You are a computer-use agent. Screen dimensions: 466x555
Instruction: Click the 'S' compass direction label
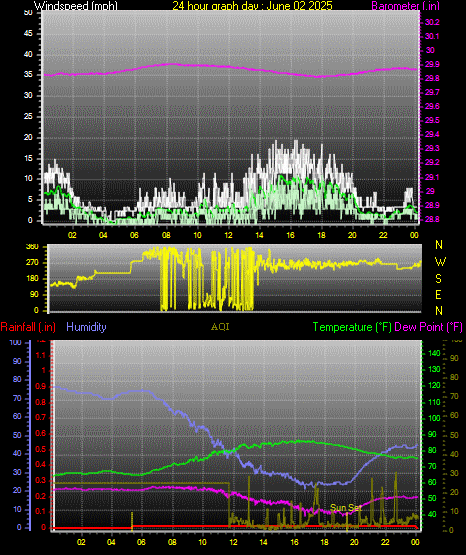(x=438, y=279)
